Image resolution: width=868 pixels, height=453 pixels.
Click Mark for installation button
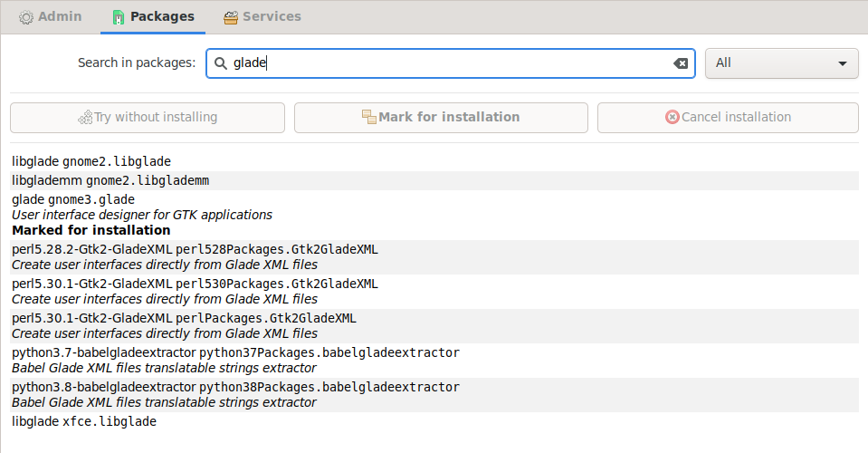[441, 118]
